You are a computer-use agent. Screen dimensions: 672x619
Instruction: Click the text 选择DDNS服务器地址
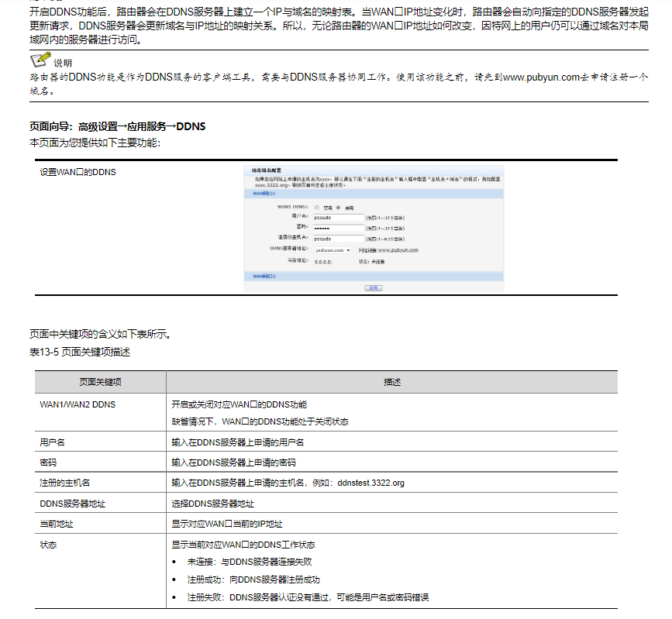point(213,504)
